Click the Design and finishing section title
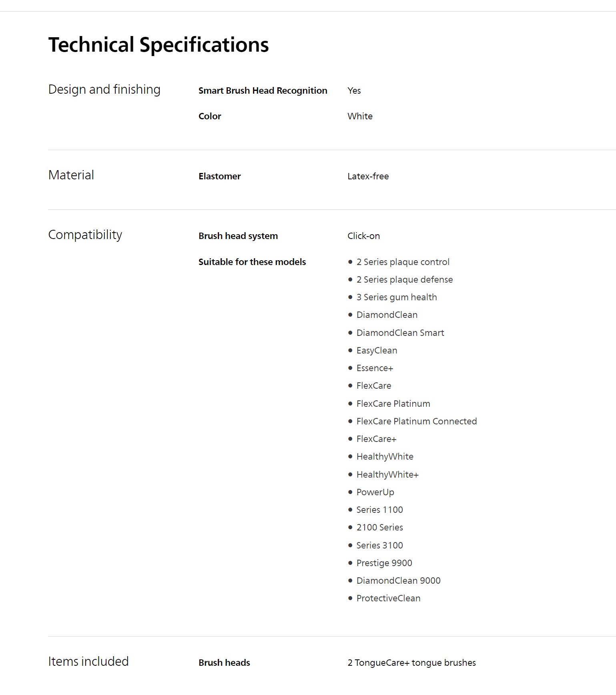 click(104, 89)
